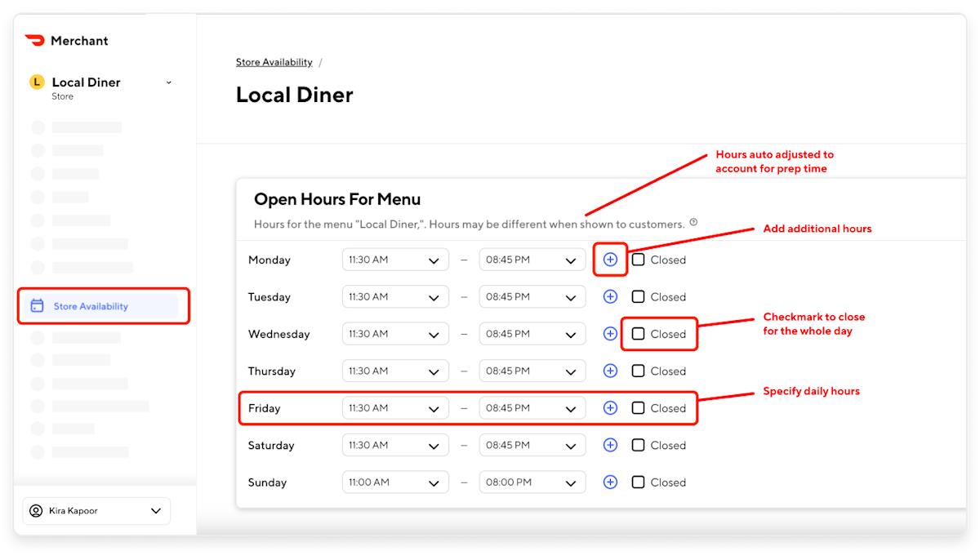Click the Sunday row label

(x=268, y=482)
